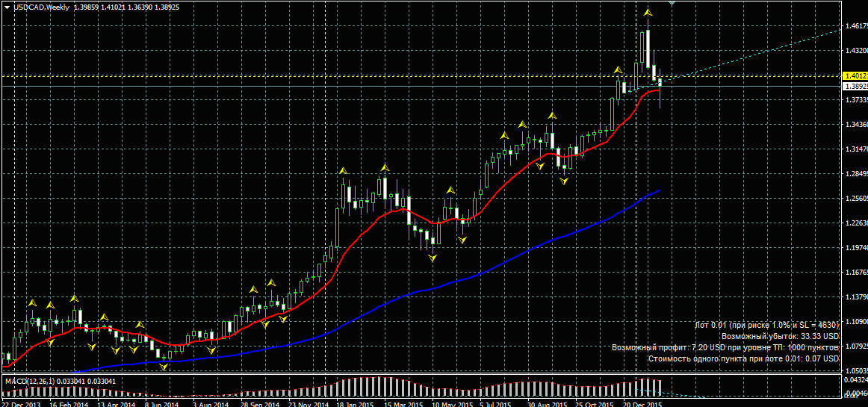The height and width of the screenshot is (407, 868).
Task: Click the white current price label 1.38925
Action: pyautogui.click(x=854, y=87)
